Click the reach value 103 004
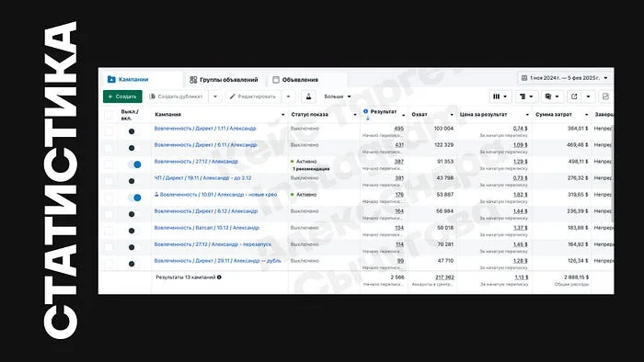This screenshot has width=644, height=362. click(x=443, y=129)
